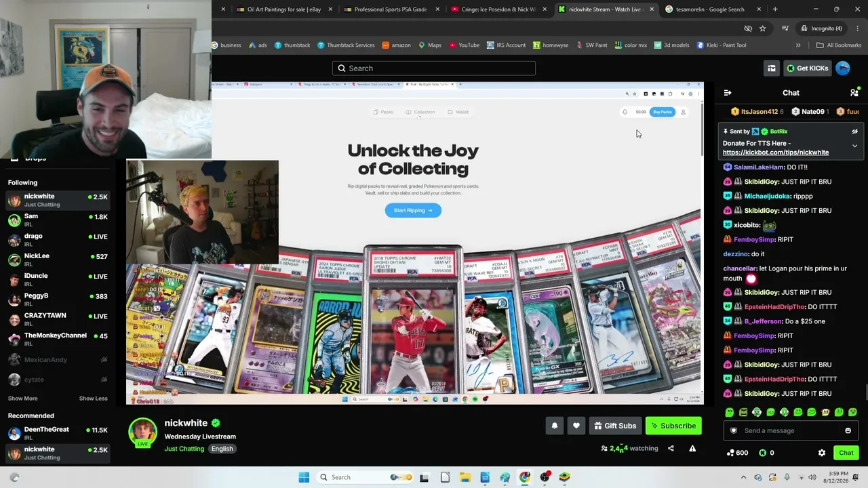Image resolution: width=868 pixels, height=488 pixels.
Task: Click nickwhite's live avatar below the stream
Action: (x=142, y=433)
